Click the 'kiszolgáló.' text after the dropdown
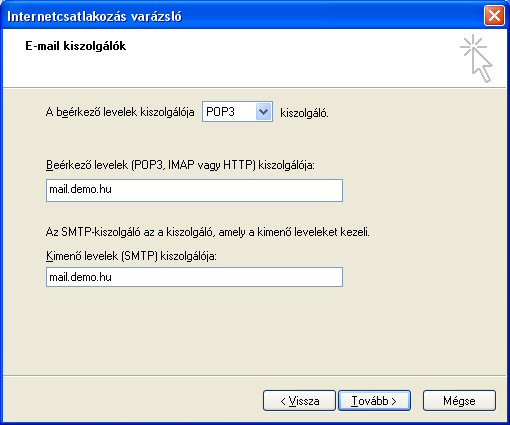 [304, 113]
